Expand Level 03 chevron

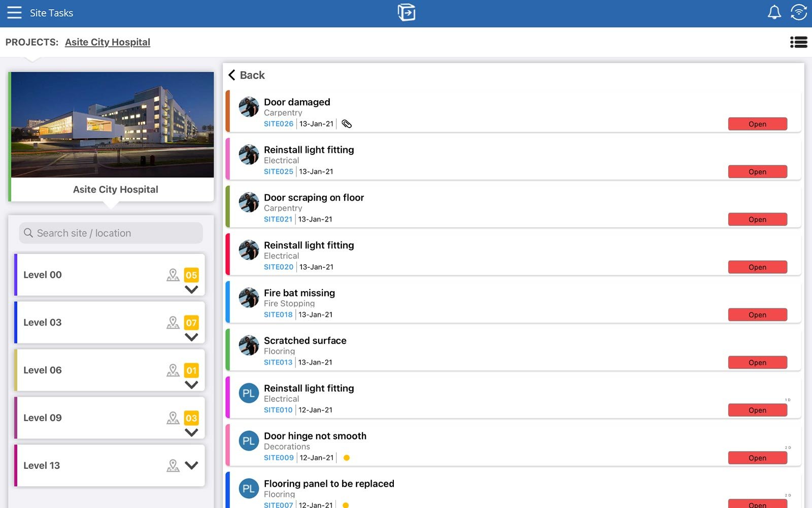tap(191, 337)
